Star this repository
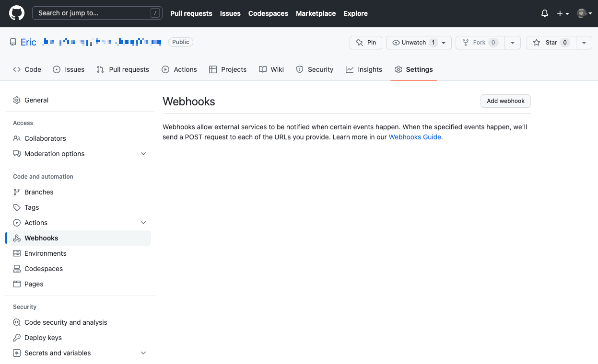Viewport: 598px width, 364px height. point(551,43)
